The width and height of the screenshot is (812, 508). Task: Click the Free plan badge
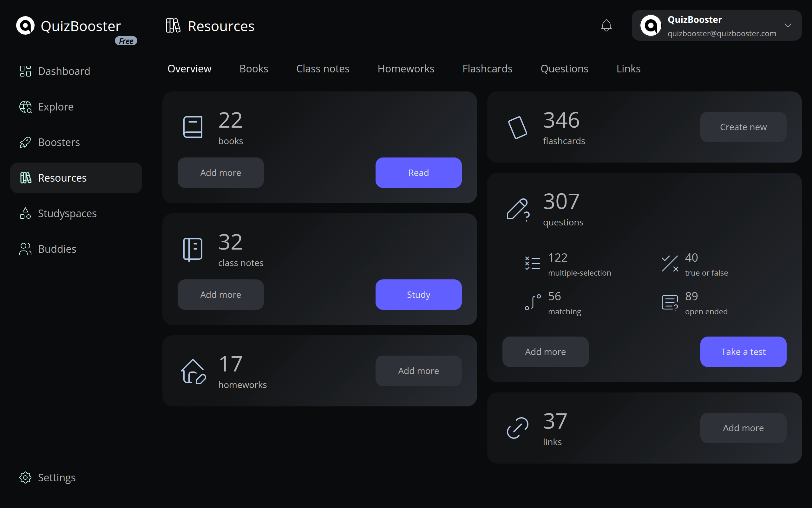(126, 41)
